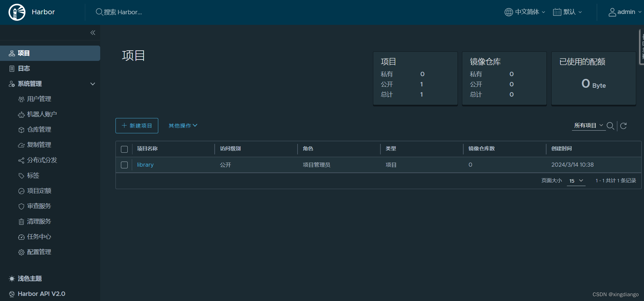644x301 pixels.
Task: Click the 系统管理 admin icon
Action: (12, 84)
